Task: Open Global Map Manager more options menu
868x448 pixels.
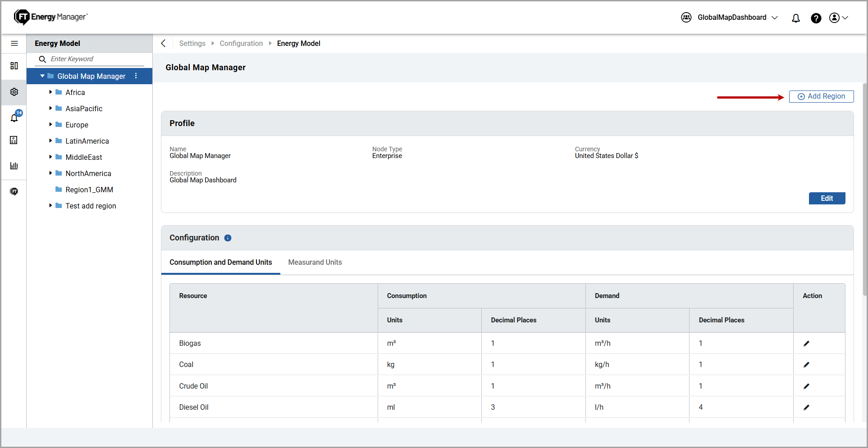Action: pos(136,76)
